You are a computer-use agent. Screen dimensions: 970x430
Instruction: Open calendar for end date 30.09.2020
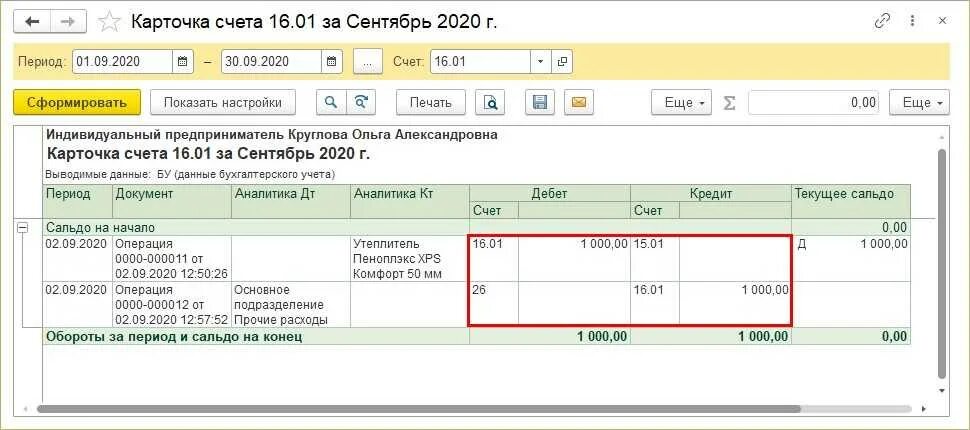coord(331,62)
